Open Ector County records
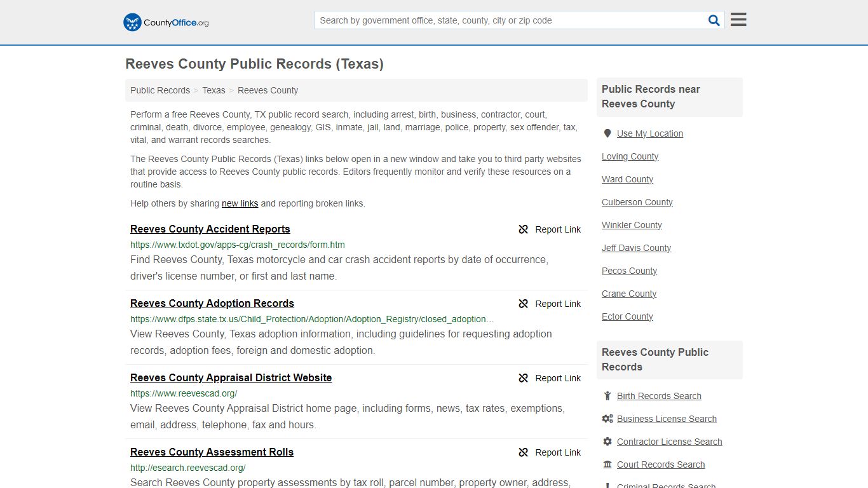This screenshot has width=868, height=488. 627,316
